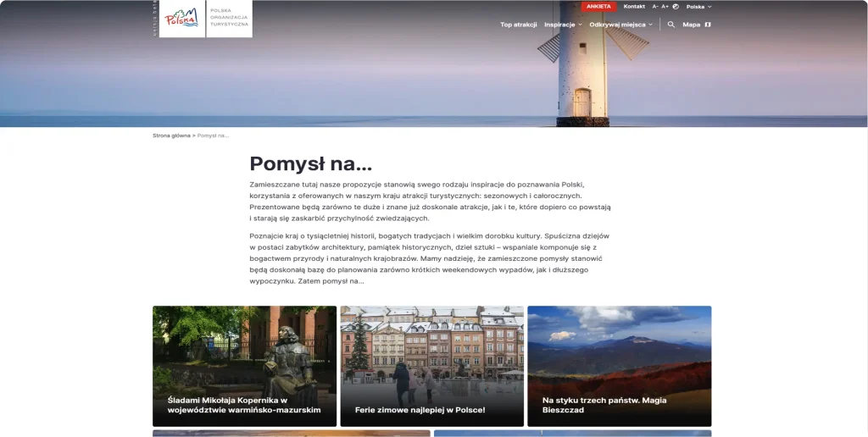Open the Ferie zimowe najlepiej w Polsce card
Screen dimensions: 868x437
click(431, 366)
